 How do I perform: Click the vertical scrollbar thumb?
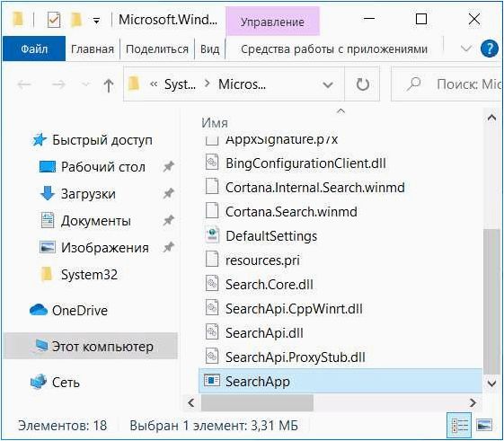click(491, 302)
